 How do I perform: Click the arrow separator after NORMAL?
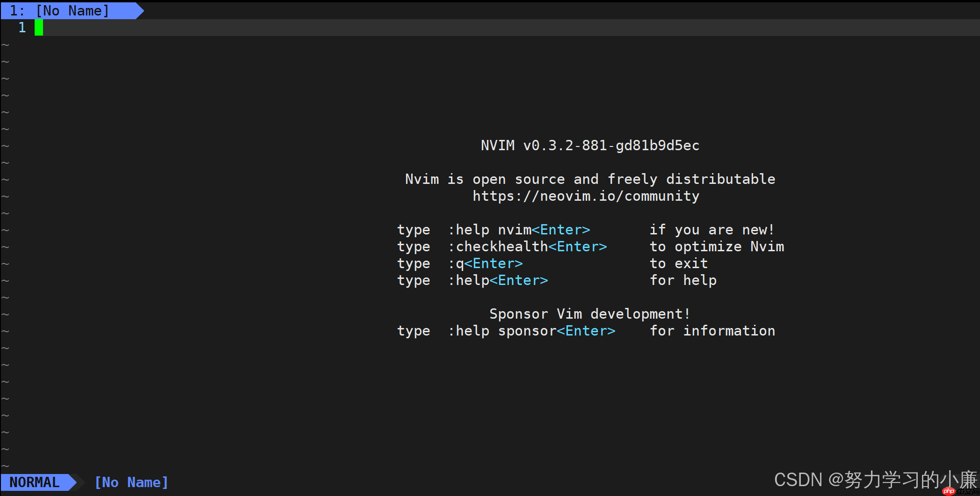point(73,482)
